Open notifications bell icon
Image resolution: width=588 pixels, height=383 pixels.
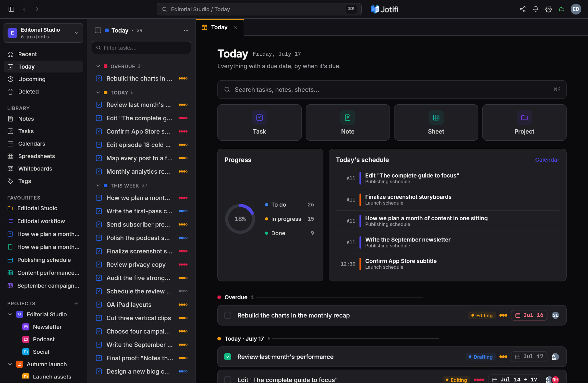click(535, 9)
